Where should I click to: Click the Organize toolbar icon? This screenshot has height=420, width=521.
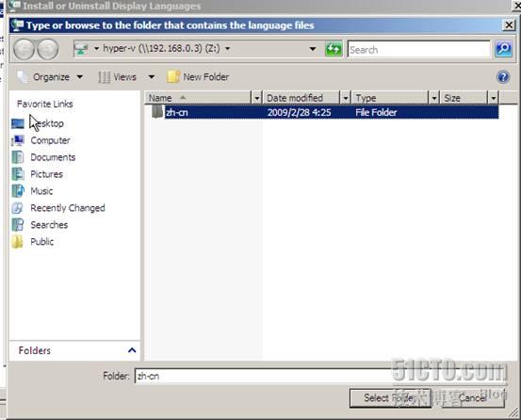click(23, 76)
